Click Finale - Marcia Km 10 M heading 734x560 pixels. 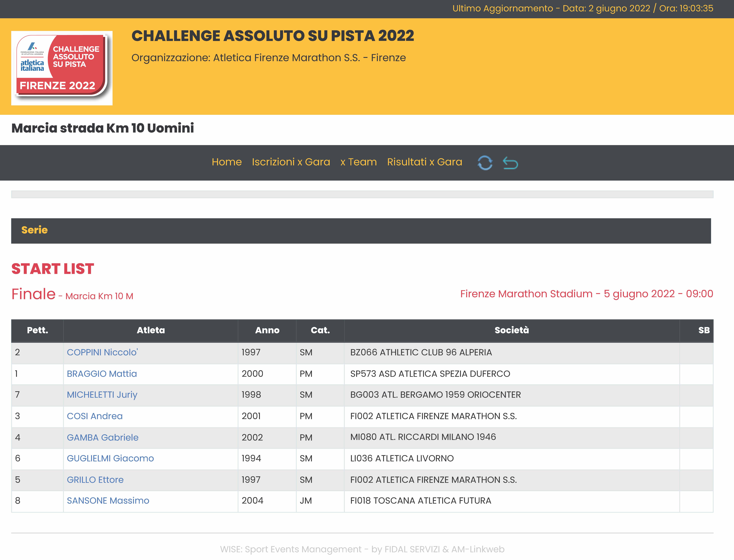click(72, 294)
